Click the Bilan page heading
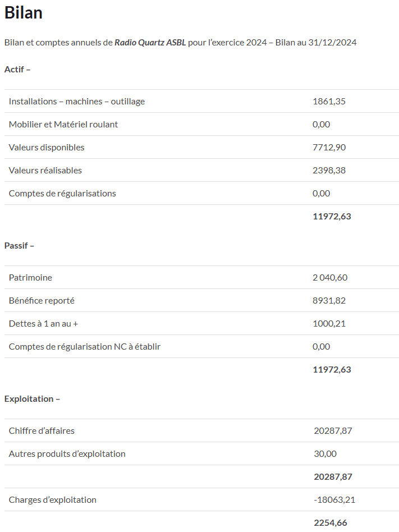Viewport: 399px width, 532px height. point(24,13)
